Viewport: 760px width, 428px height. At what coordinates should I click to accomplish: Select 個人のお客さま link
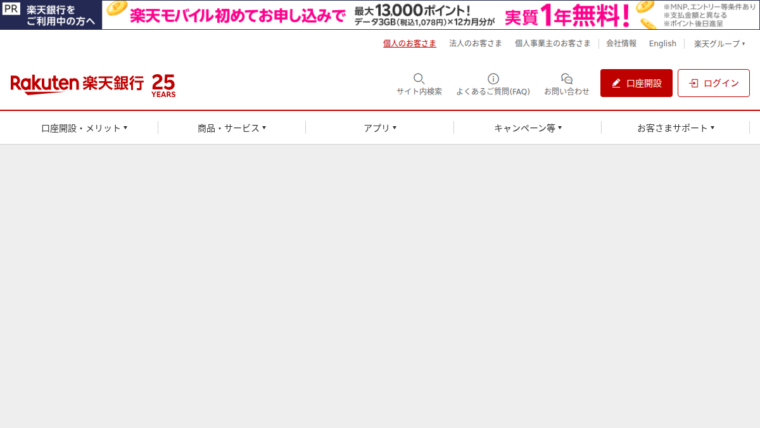[x=410, y=44]
